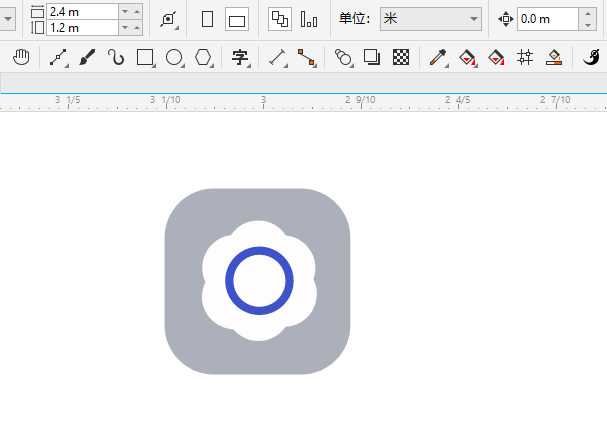Click the fill bucket with orange bar icon

554,57
